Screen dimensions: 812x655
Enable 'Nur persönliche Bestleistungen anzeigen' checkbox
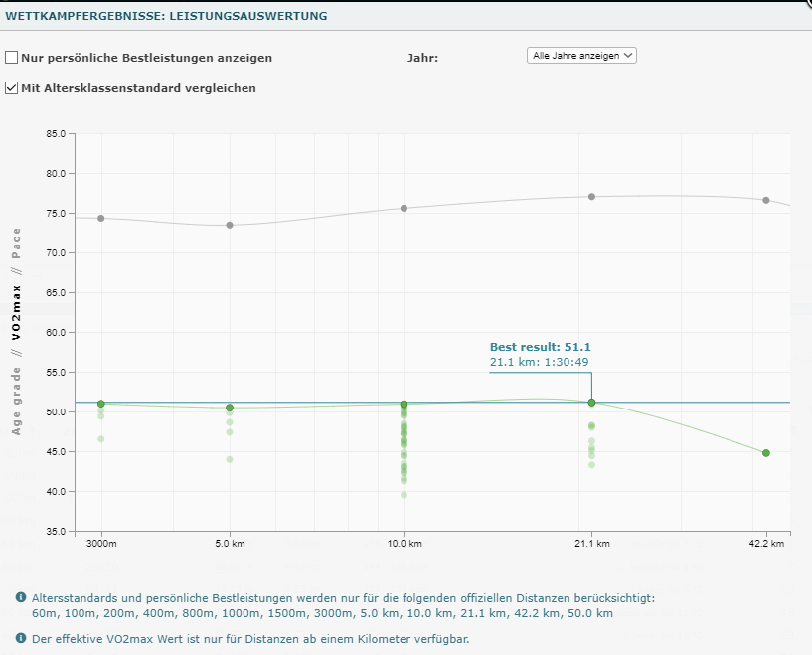11,58
